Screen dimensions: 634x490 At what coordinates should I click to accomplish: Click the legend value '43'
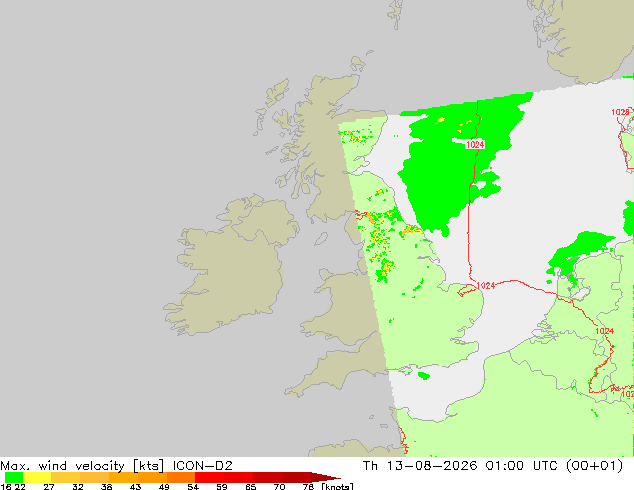click(135, 487)
